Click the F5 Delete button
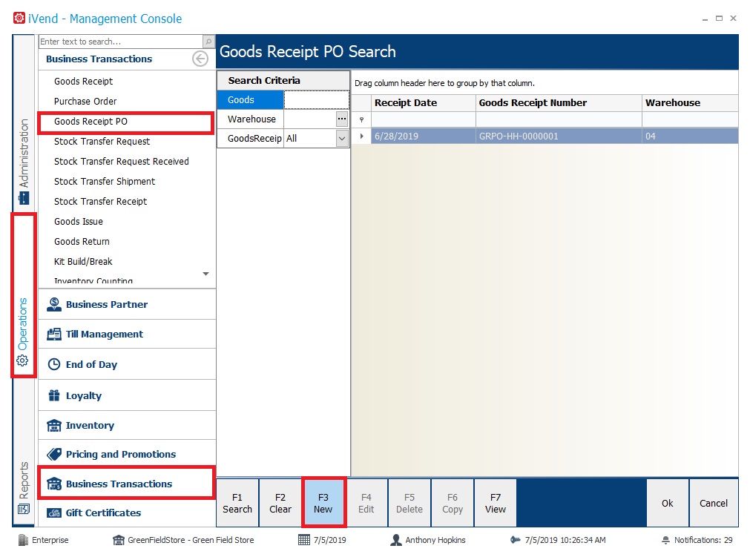750x560 pixels. point(409,503)
